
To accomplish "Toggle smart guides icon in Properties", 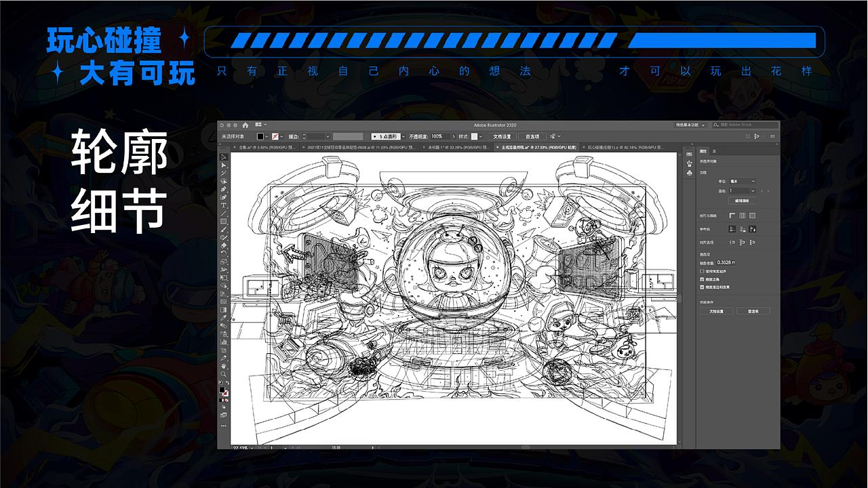I will click(753, 229).
